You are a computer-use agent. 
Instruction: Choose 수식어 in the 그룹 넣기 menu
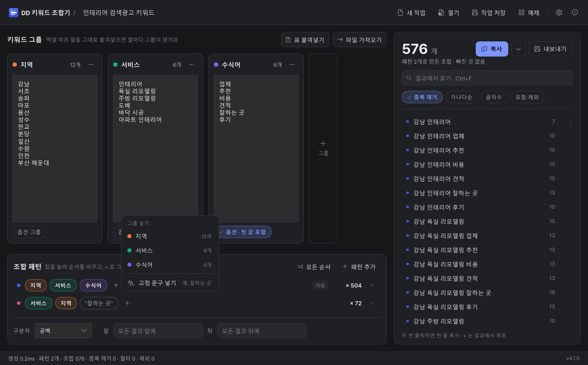170,265
